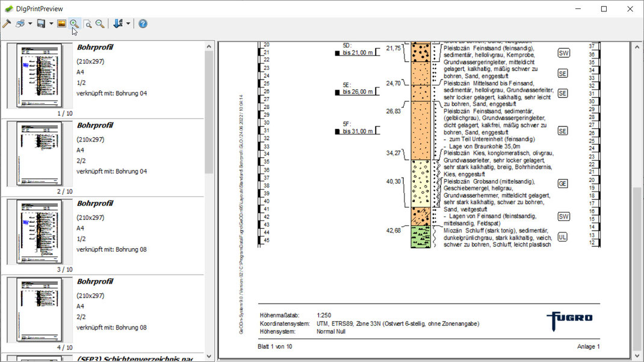The width and height of the screenshot is (644, 362).
Task: Click the zoom in magnifier icon
Action: pos(75,24)
